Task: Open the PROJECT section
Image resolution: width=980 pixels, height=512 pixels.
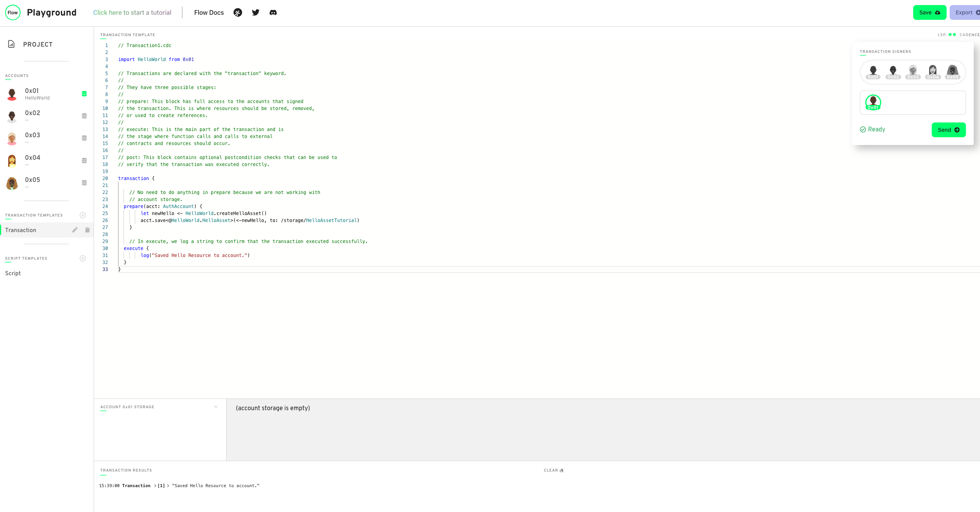Action: click(37, 44)
